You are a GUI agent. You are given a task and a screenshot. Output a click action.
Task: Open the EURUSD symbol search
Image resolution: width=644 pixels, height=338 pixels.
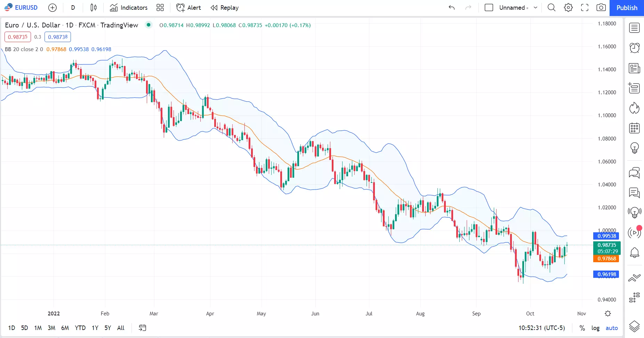pyautogui.click(x=21, y=8)
